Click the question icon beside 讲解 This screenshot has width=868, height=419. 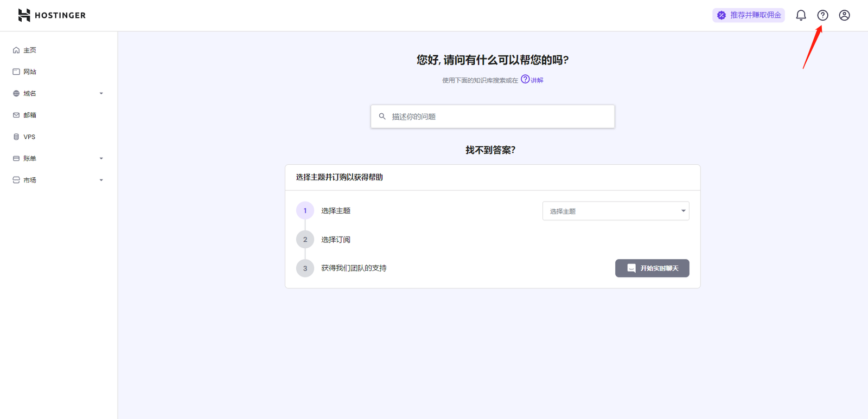[525, 79]
